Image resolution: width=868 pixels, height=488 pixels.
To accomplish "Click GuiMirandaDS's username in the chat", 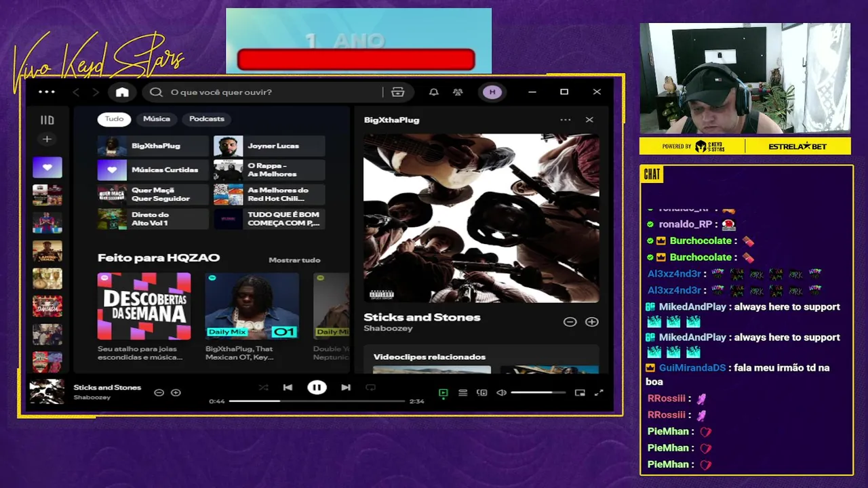I will 692,368.
